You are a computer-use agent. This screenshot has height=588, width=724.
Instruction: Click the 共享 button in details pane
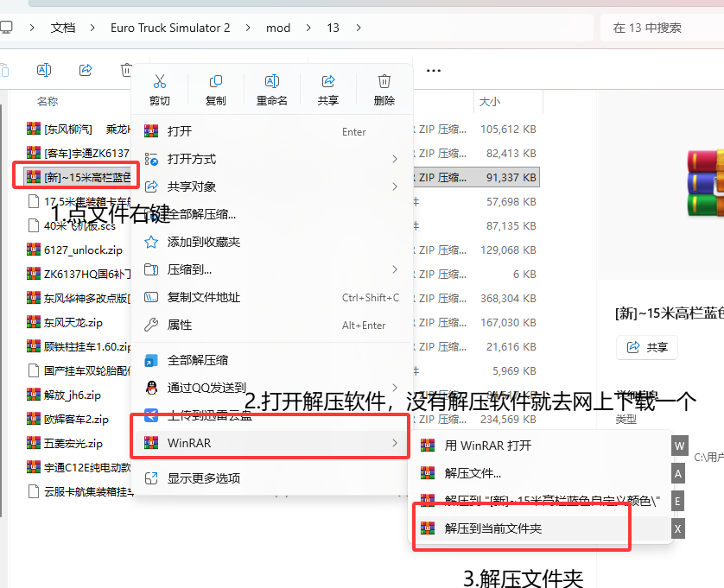(647, 347)
